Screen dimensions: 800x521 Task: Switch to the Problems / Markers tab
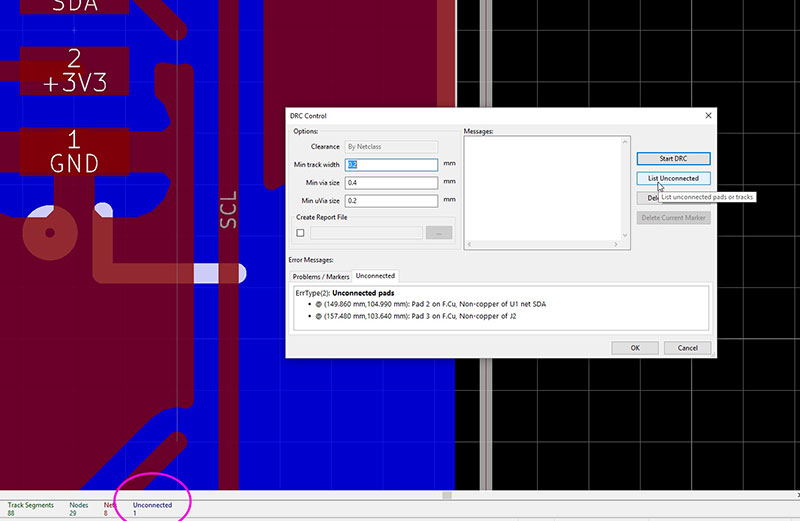click(320, 276)
